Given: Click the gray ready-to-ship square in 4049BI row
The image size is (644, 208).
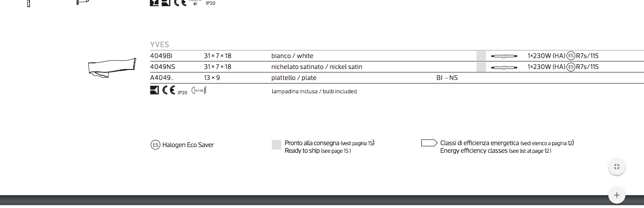Looking at the screenshot, I should click(x=481, y=56).
